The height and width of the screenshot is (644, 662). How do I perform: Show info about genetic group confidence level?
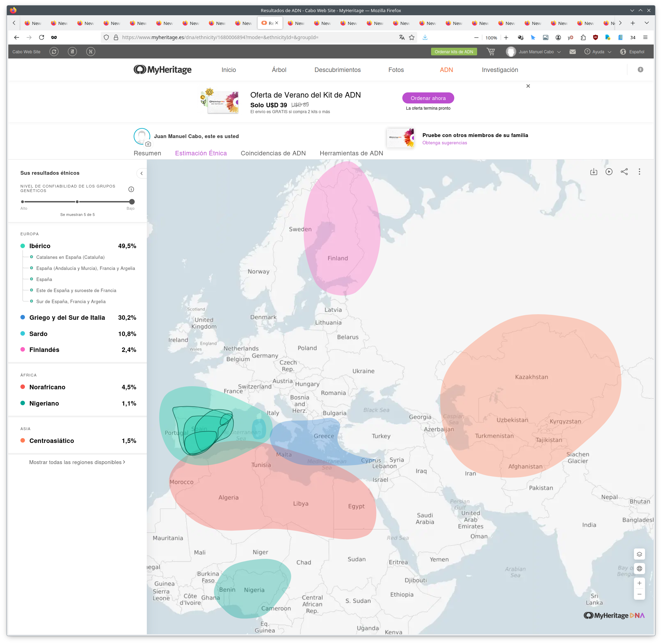[131, 189]
